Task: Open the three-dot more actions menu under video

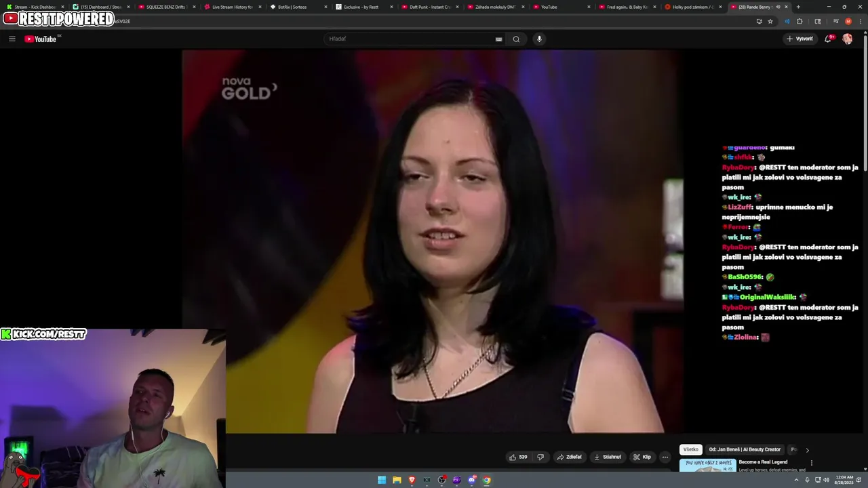Action: [665, 457]
